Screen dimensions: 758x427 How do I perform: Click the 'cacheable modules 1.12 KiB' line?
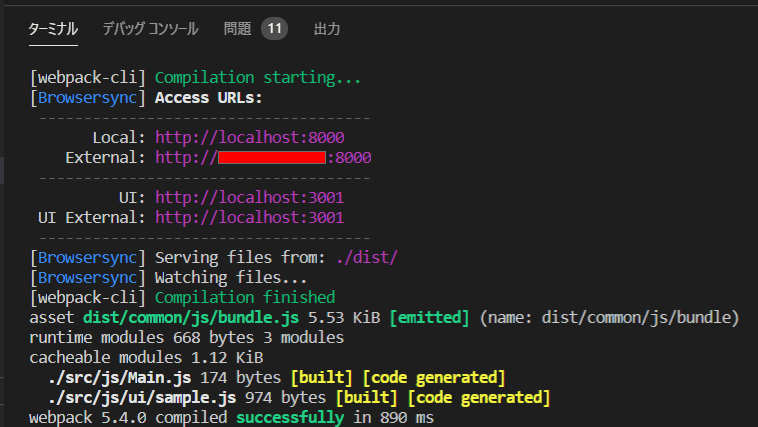(146, 358)
